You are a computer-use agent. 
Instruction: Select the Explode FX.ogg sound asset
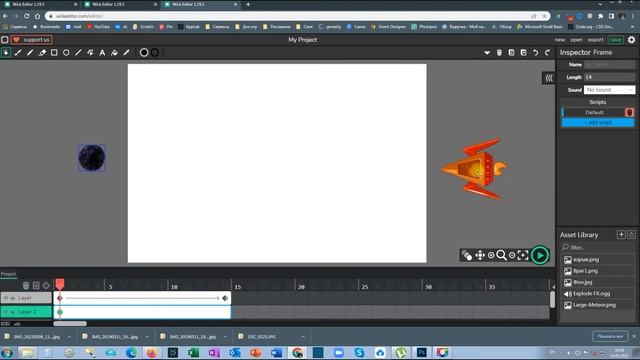598,293
